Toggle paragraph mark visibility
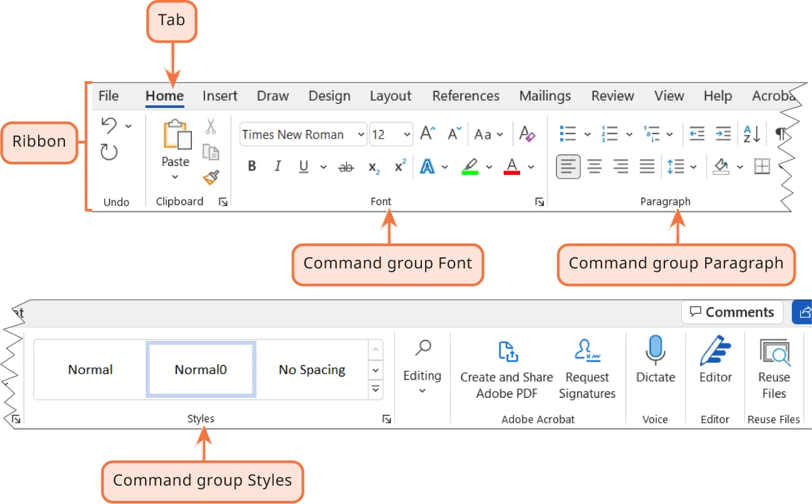This screenshot has width=812, height=504. click(779, 134)
